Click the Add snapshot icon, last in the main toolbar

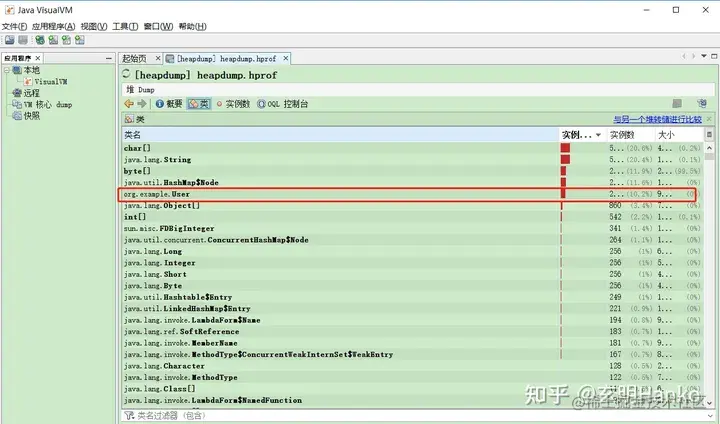80,40
